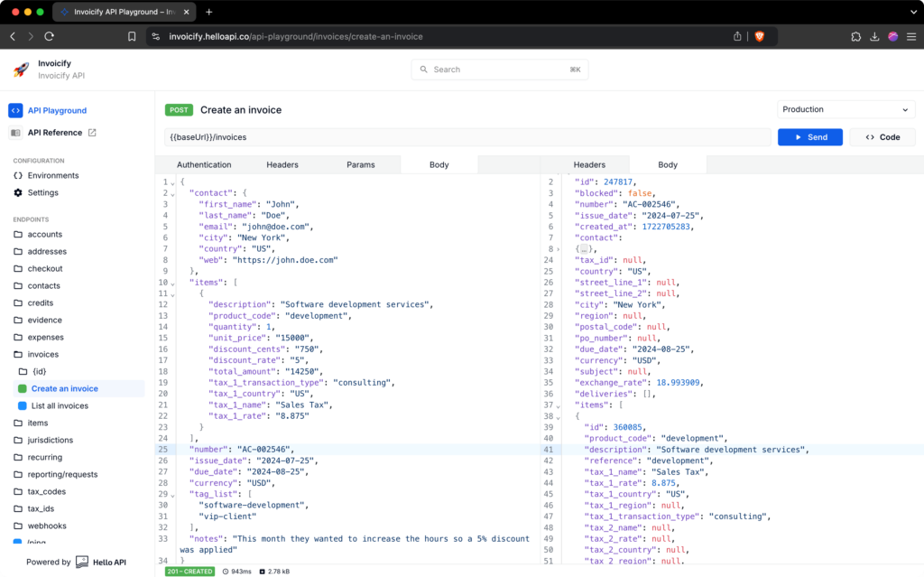Open the Environments configuration page
The width and height of the screenshot is (924, 577).
click(53, 175)
